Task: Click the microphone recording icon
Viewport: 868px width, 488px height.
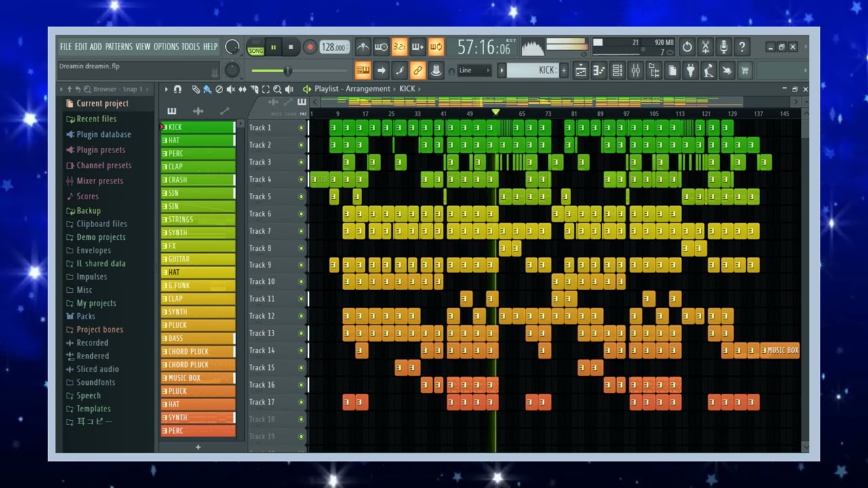Action: point(724,47)
